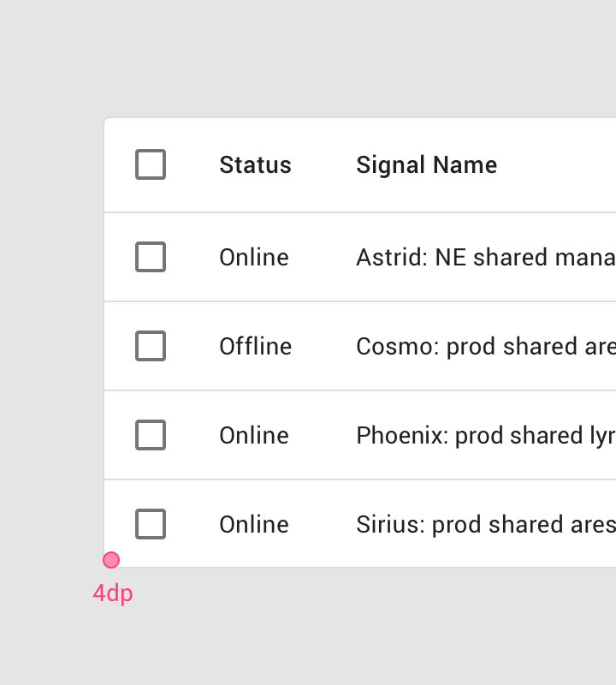Click the 4dp annotation label

point(112,593)
